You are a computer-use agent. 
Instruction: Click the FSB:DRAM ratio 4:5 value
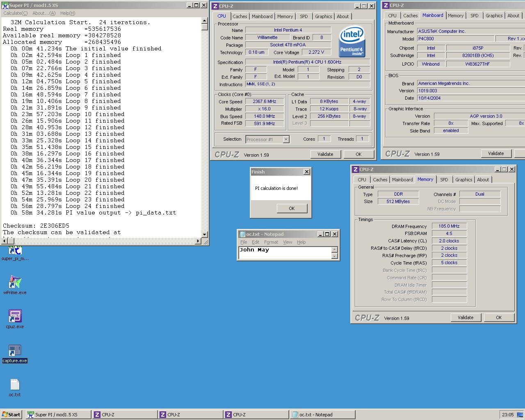click(x=449, y=233)
